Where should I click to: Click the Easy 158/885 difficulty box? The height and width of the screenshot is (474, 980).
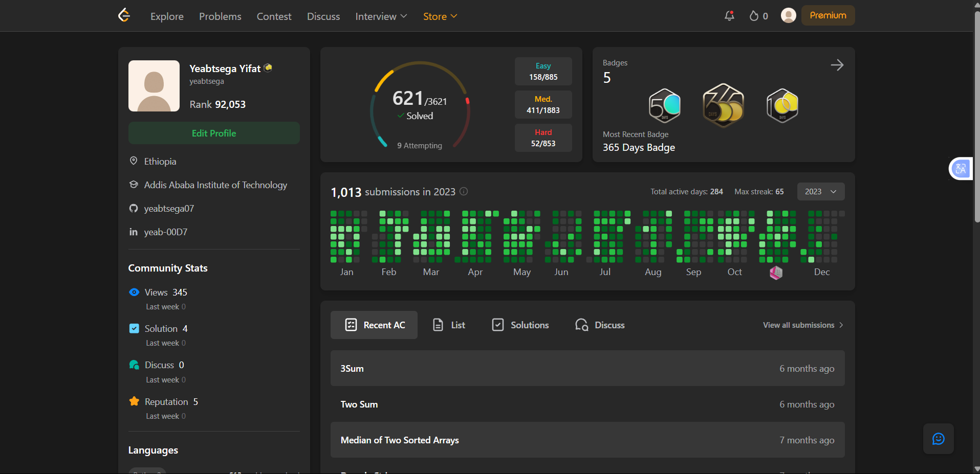pos(543,72)
